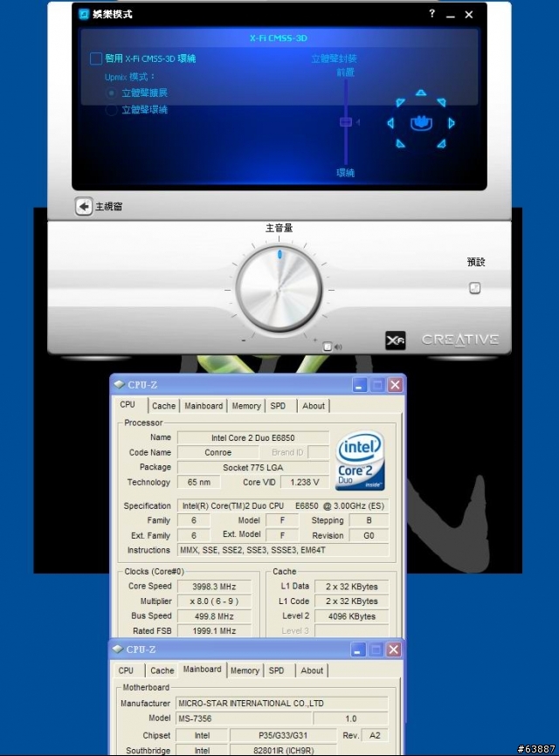The width and height of the screenshot is (559, 756).
Task: Minimize the lower CPU-Z window
Action: pos(358,649)
